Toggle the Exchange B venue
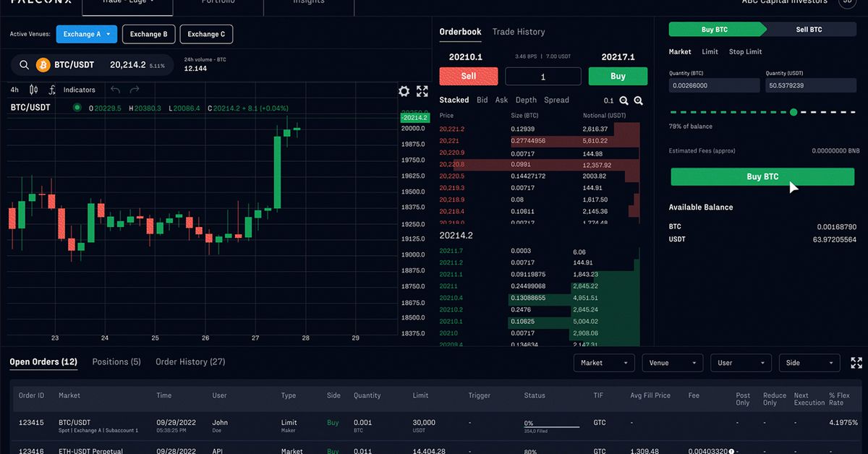The image size is (868, 454). point(148,34)
